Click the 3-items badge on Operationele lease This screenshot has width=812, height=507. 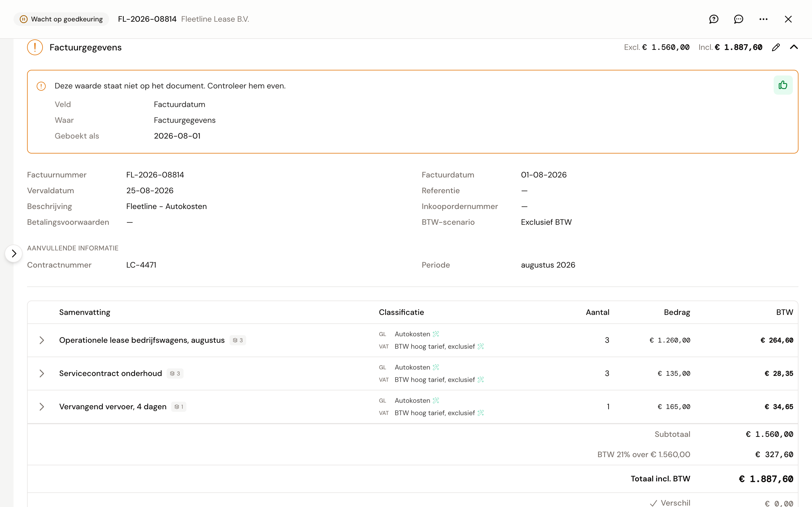click(238, 340)
